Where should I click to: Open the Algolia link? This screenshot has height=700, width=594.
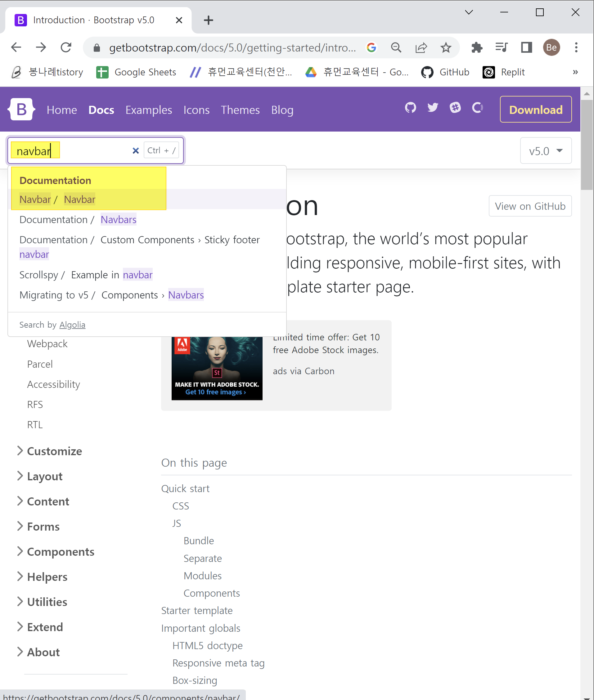72,325
